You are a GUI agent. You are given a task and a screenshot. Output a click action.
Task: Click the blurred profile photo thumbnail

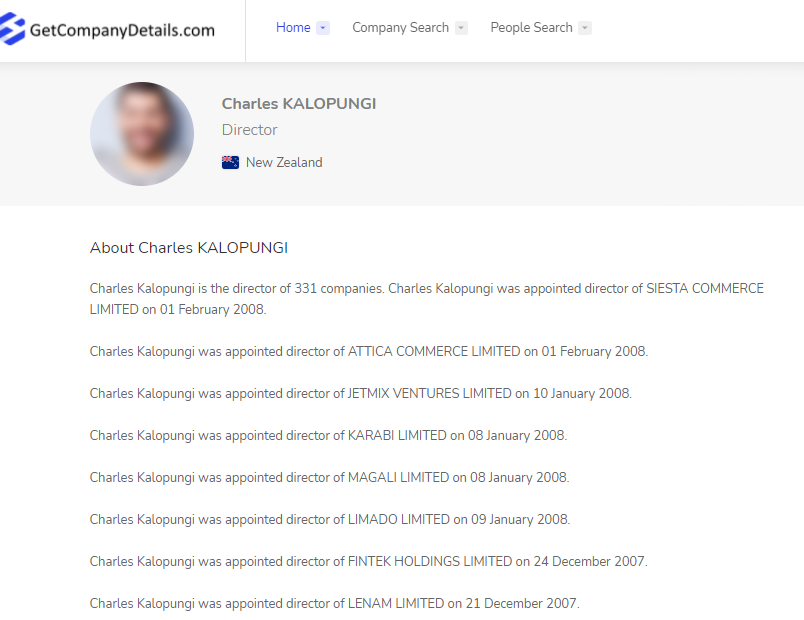(142, 134)
